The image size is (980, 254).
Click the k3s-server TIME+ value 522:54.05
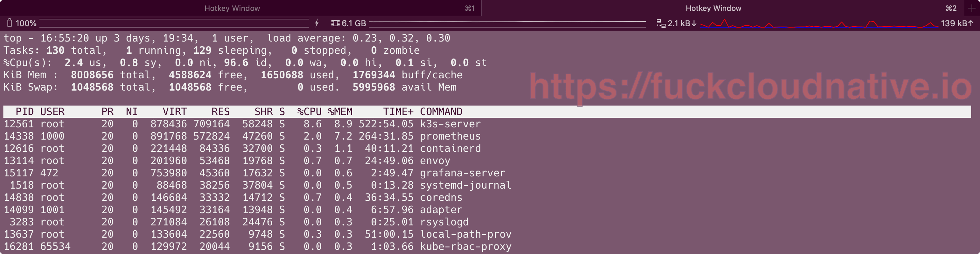(x=386, y=124)
